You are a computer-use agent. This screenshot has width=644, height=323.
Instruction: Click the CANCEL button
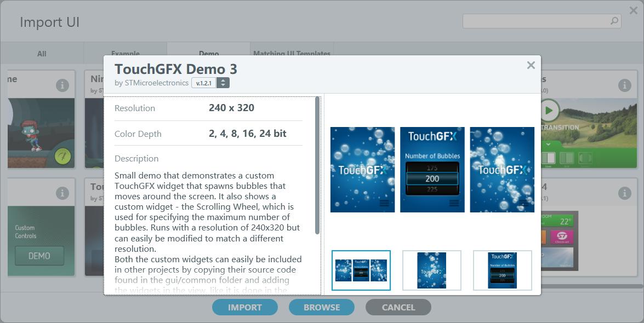(398, 308)
